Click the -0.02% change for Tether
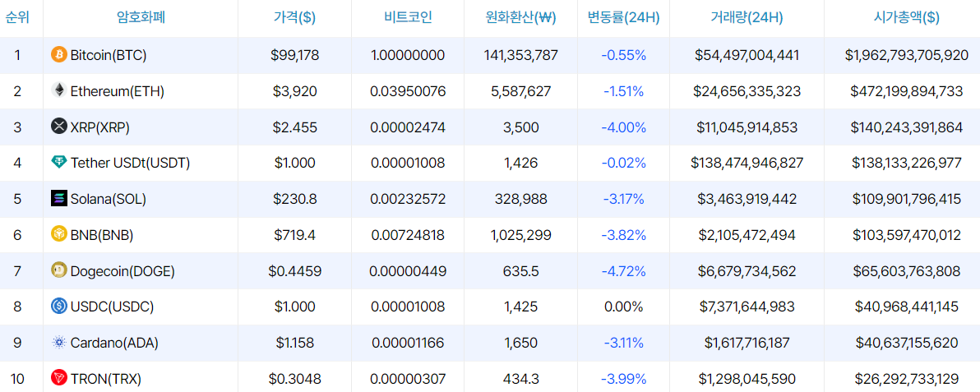 tap(624, 164)
